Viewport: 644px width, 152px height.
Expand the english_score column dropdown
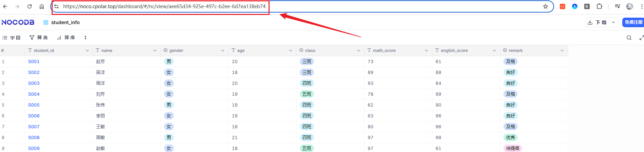coord(494,51)
